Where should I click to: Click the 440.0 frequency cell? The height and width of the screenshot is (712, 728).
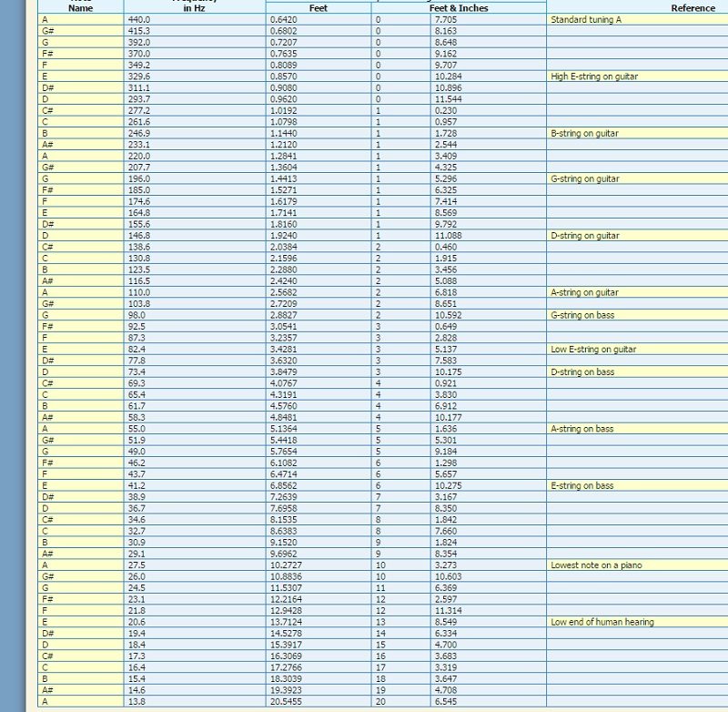(195, 19)
